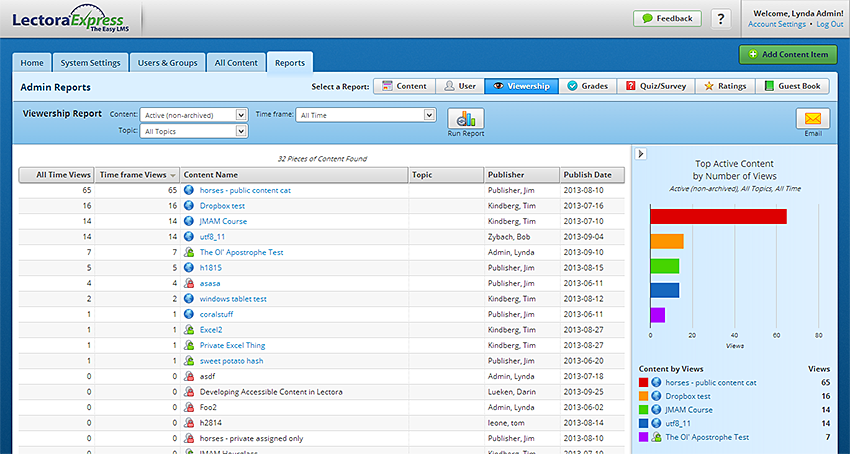Click the red bar in the chart

[x=718, y=216]
